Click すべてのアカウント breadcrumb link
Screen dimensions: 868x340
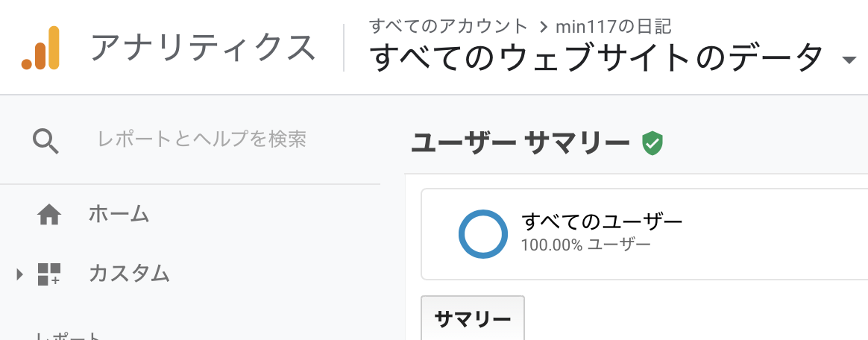click(448, 26)
